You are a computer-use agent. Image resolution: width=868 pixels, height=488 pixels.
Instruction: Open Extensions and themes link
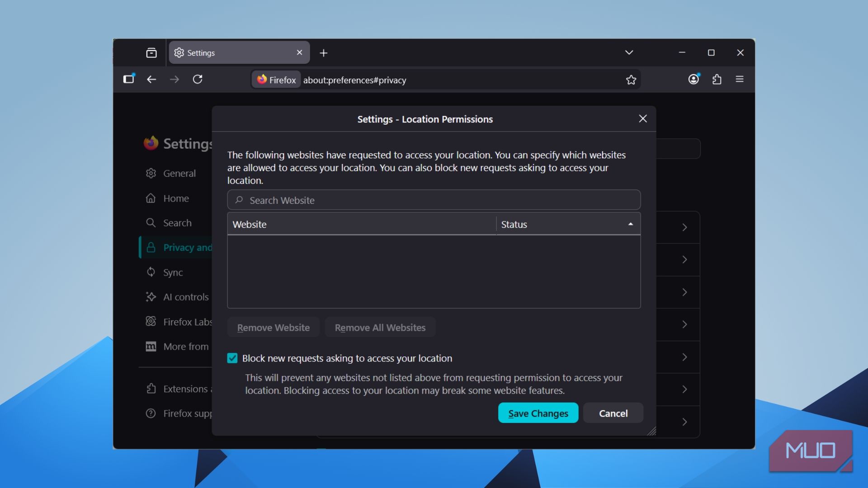pos(175,389)
